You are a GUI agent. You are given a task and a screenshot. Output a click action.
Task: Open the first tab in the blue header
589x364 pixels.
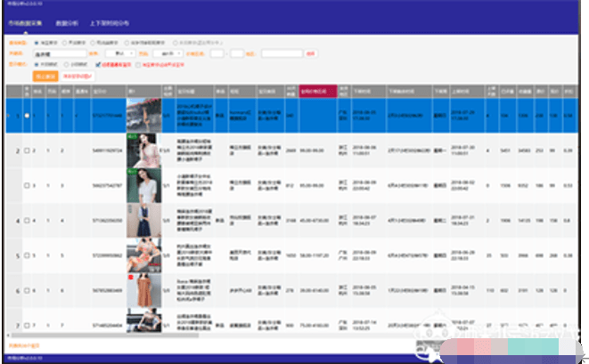25,23
